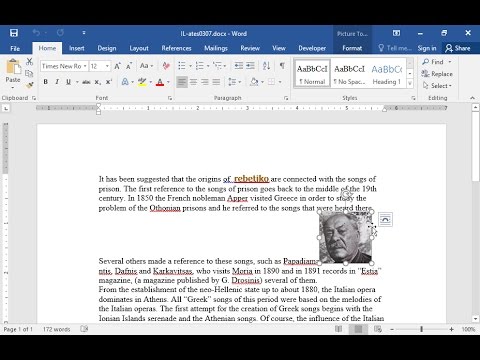The height and width of the screenshot is (360, 480).
Task: Toggle Italic formatting
Action: [x=57, y=82]
